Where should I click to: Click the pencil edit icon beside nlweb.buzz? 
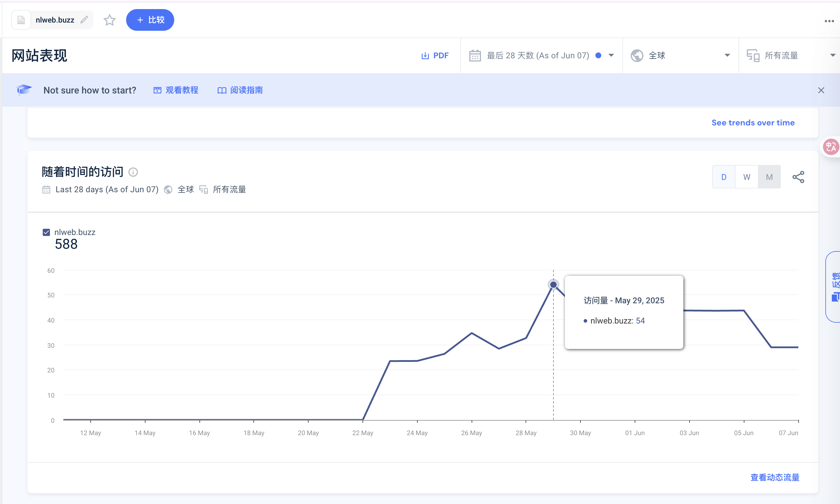click(x=84, y=20)
